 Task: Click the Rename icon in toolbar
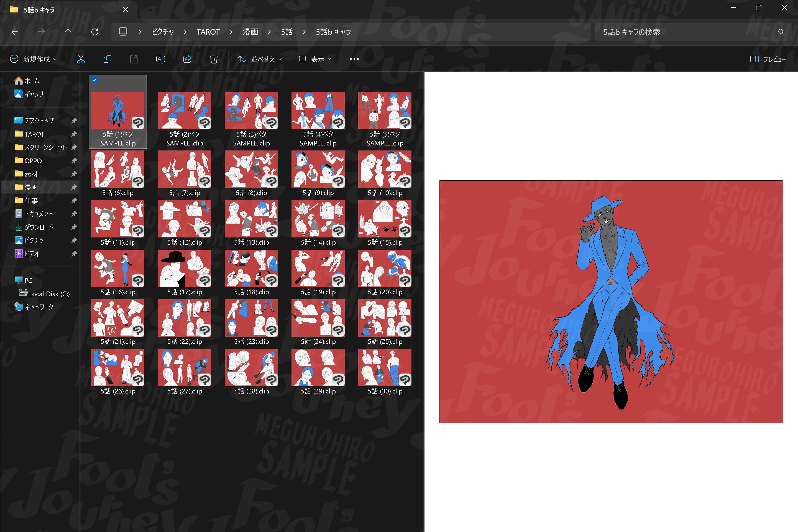point(160,59)
